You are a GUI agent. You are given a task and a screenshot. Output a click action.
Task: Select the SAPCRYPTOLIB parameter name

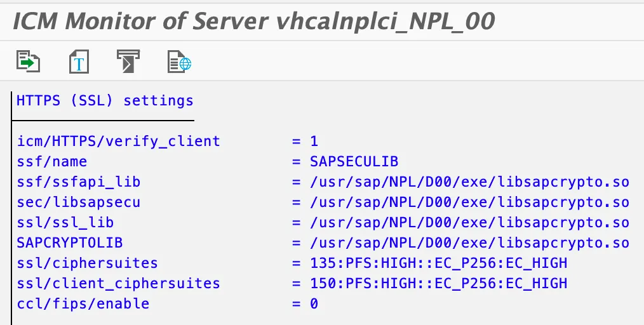pos(70,243)
